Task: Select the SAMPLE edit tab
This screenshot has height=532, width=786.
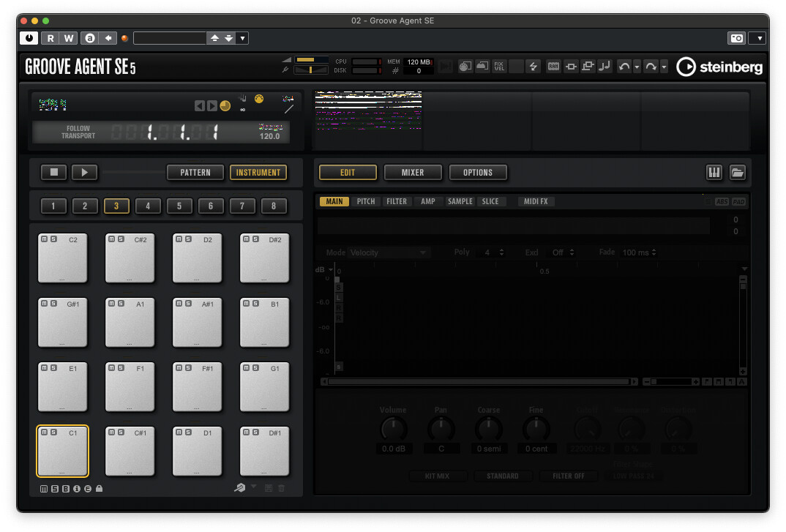Action: [460, 201]
